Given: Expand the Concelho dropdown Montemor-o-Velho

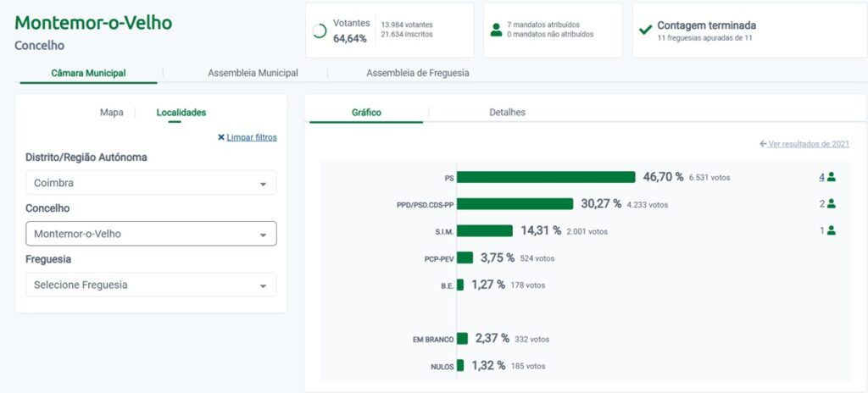Looking at the screenshot, I should click(x=151, y=234).
